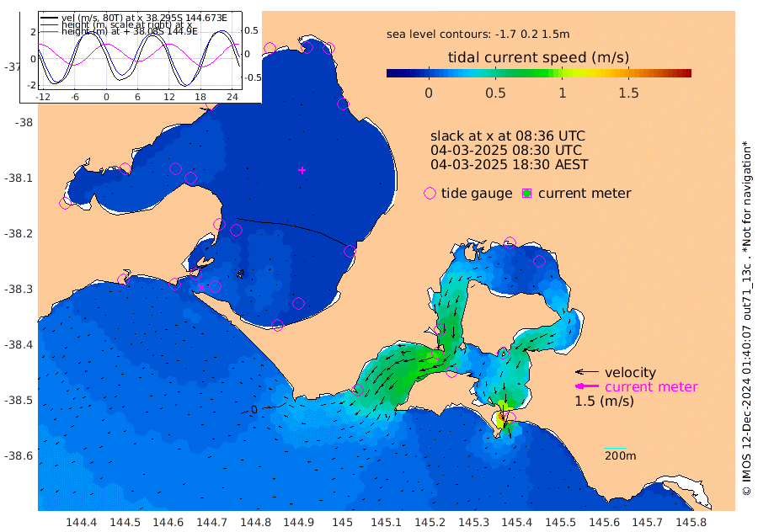This screenshot has height=532, width=758.
Task: Click the '-2' tick on the inset left axis
Action: click(x=32, y=85)
